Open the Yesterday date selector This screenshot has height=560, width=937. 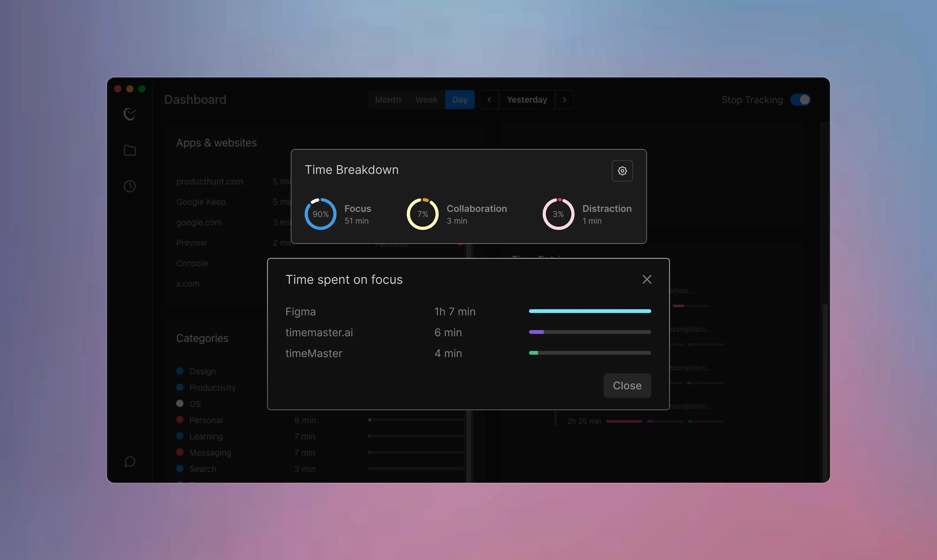527,100
